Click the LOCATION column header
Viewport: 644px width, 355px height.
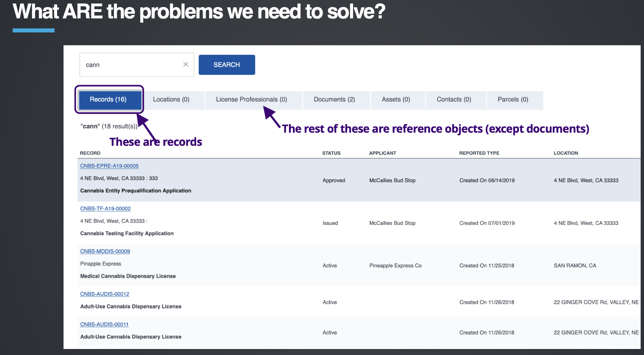(566, 153)
